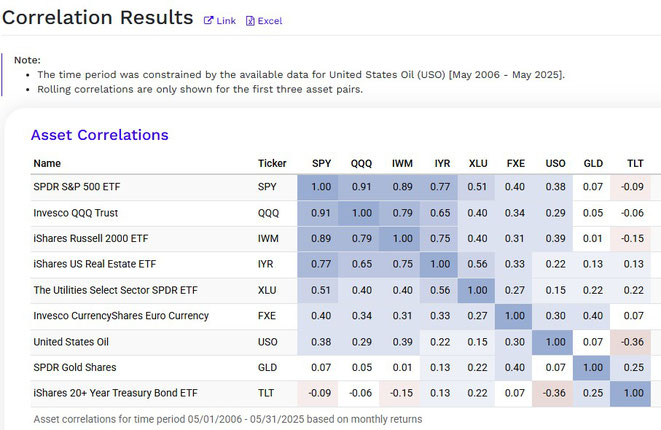Screen dimensions: 661x430
Task: Click the 0.56 cell in the XLU row
Action: point(440,290)
